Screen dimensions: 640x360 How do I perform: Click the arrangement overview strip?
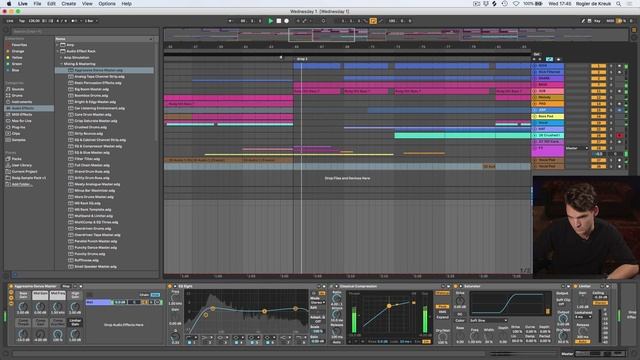[395, 35]
